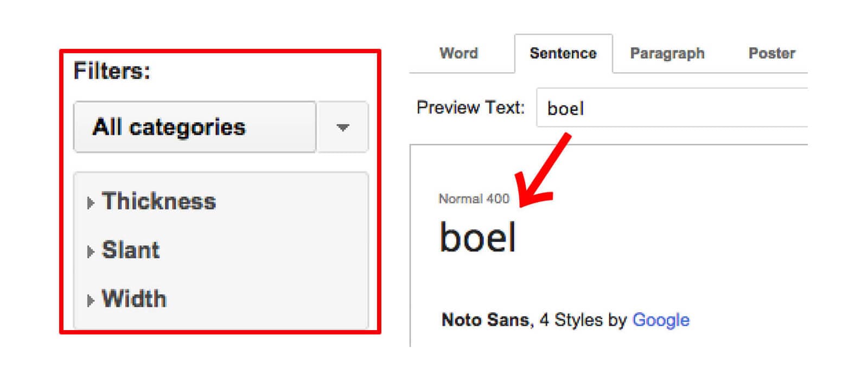
Task: Select the Sentence tab
Action: coord(563,53)
